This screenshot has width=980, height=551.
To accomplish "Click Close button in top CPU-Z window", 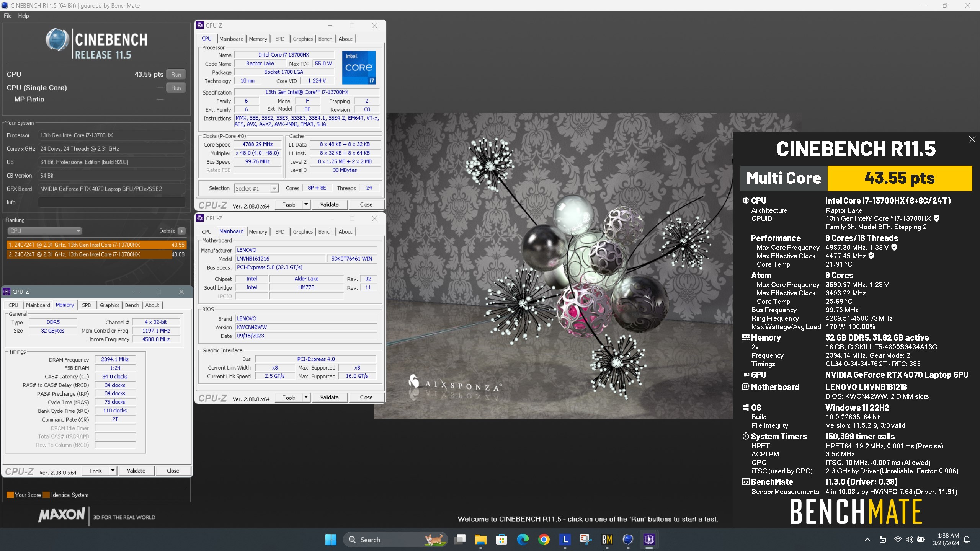I will pos(366,204).
